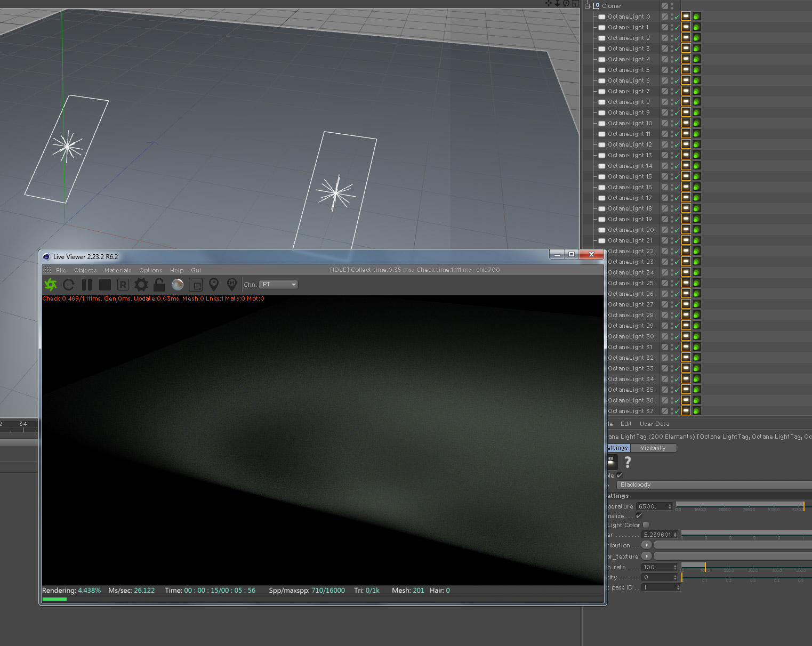Click Octane light tag on OctaneLight 30

[686, 336]
